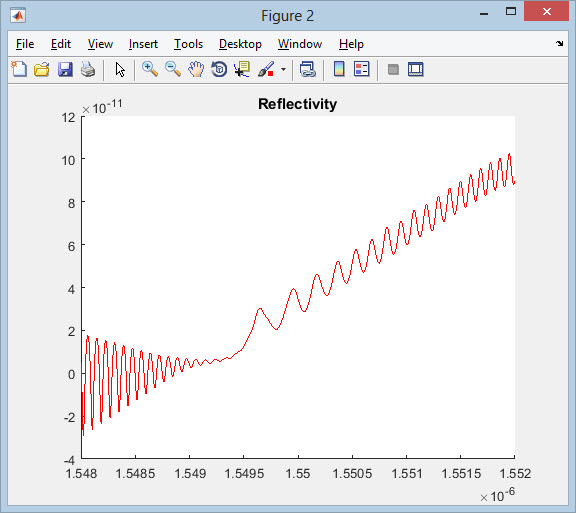Screen dimensions: 576x513
Task: Open the Insert menu
Action: pos(143,44)
